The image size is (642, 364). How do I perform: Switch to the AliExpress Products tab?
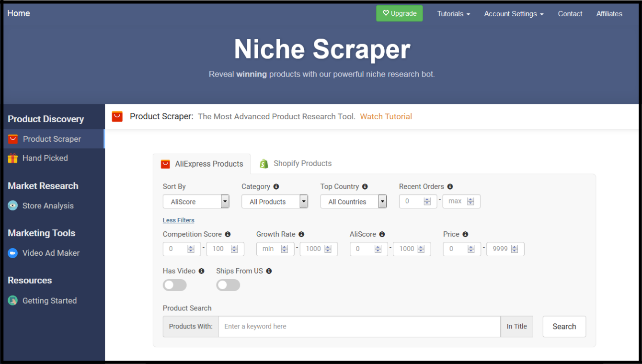tap(202, 164)
